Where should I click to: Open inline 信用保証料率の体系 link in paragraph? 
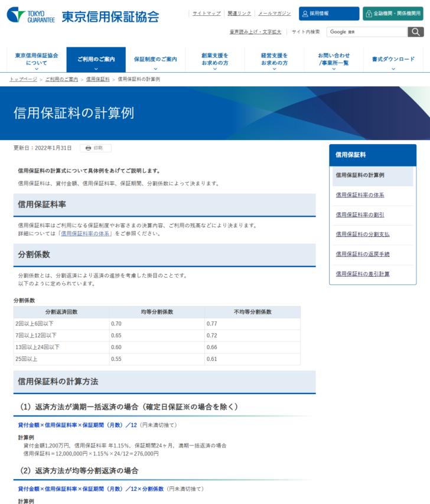(x=85, y=233)
